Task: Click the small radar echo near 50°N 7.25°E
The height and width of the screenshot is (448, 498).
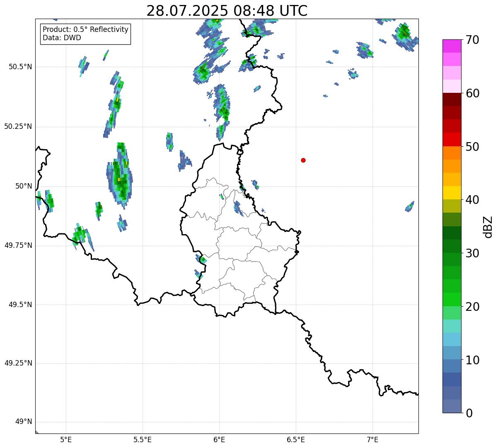Action: pyautogui.click(x=409, y=207)
